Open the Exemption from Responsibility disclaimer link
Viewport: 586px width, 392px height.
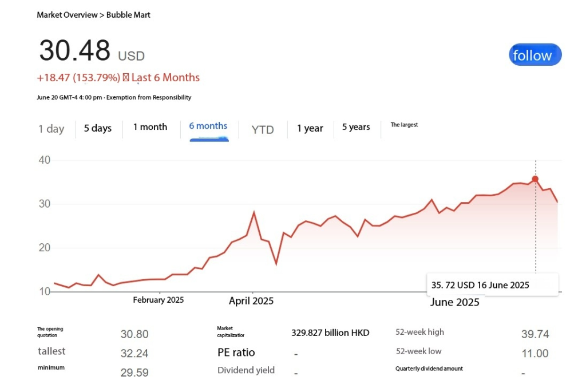pos(149,97)
